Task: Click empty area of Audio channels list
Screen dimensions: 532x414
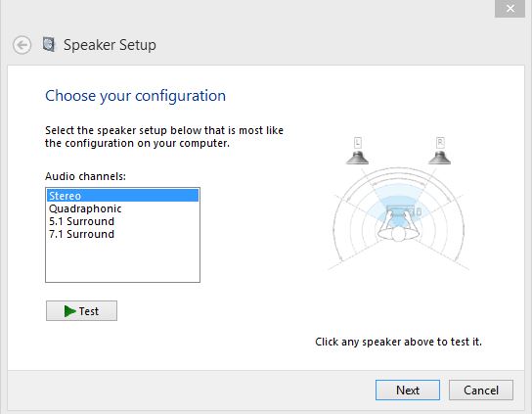Action: [x=122, y=261]
